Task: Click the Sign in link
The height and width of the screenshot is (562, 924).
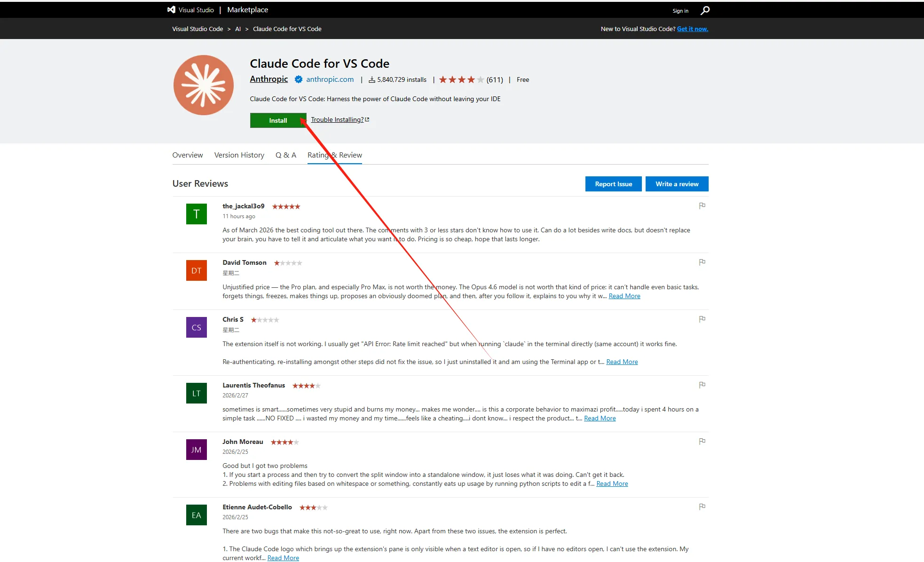Action: (680, 11)
